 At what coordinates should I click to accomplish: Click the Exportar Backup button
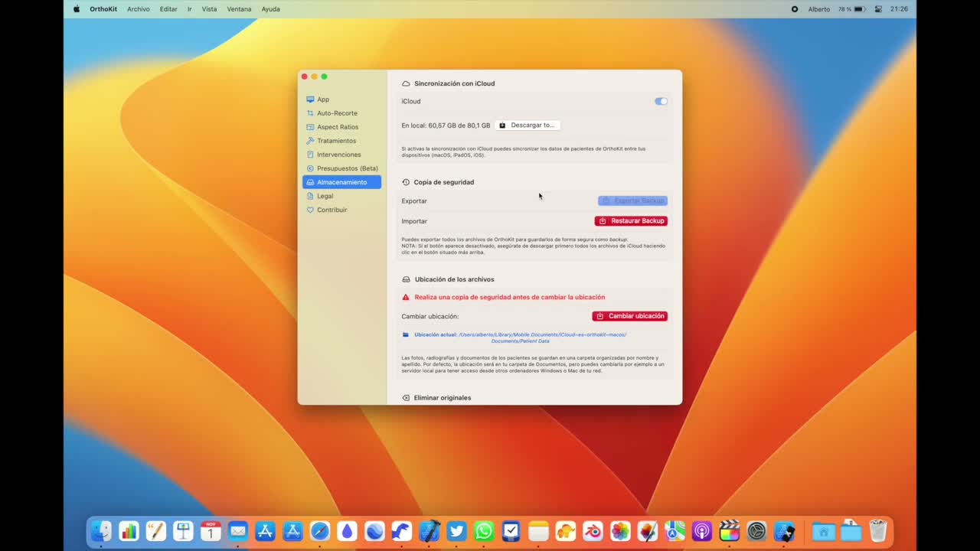pos(632,201)
